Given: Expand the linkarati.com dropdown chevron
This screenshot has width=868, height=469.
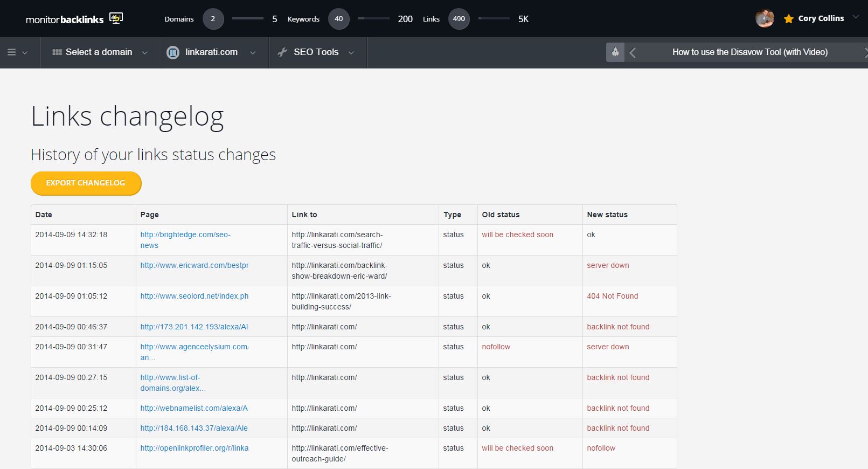Looking at the screenshot, I should coord(253,53).
